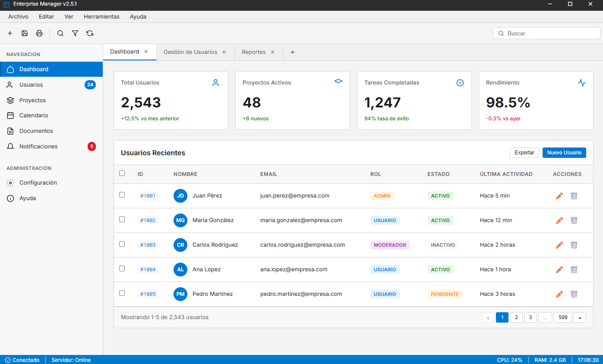Delete María González with the trash icon

[x=574, y=220]
